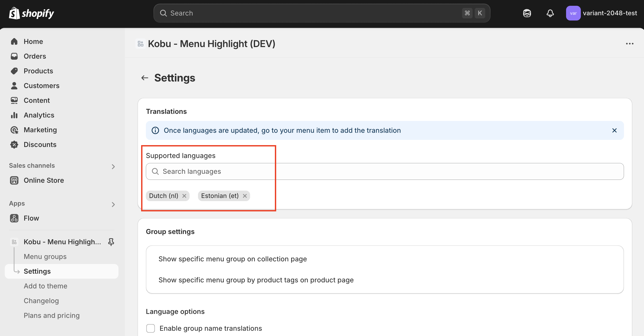View Analytics dashboard

[39, 115]
